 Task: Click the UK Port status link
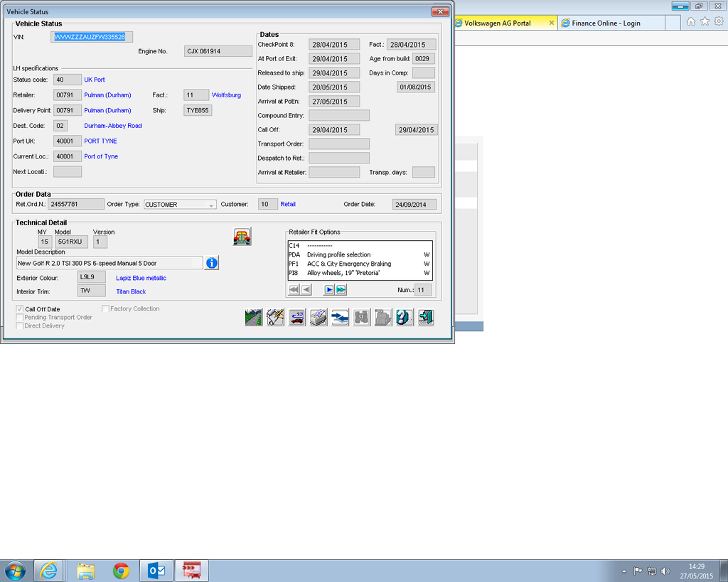point(95,80)
